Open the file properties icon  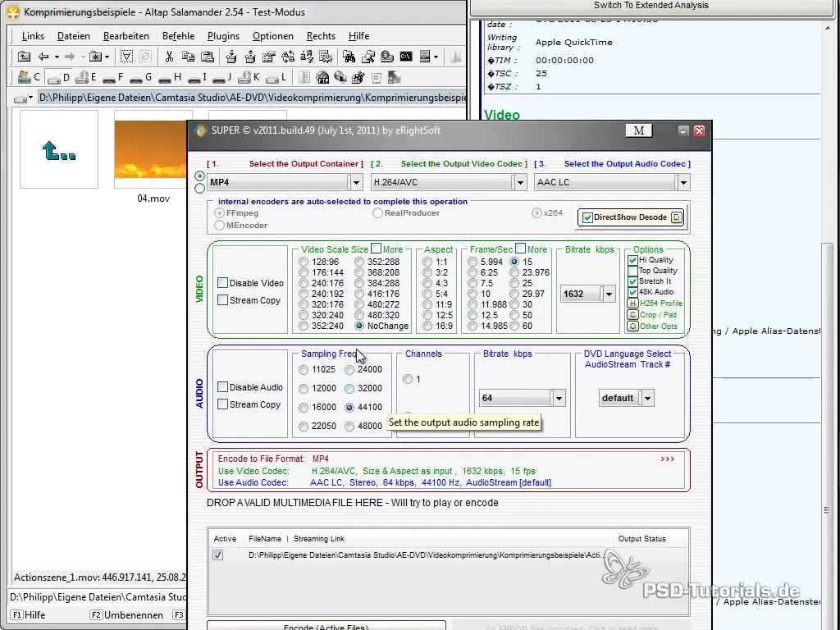coord(269,57)
